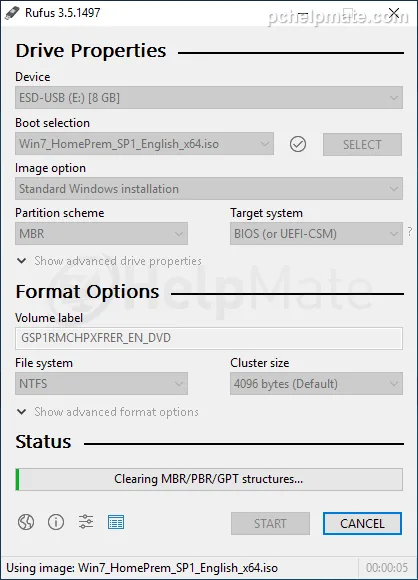Open the Cluster size dropdown

pyautogui.click(x=316, y=384)
